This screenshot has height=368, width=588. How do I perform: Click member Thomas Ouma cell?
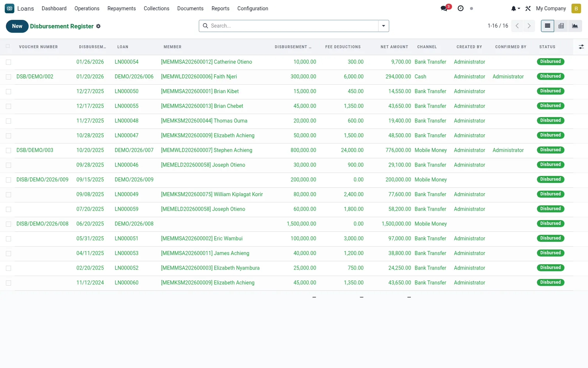coord(204,121)
